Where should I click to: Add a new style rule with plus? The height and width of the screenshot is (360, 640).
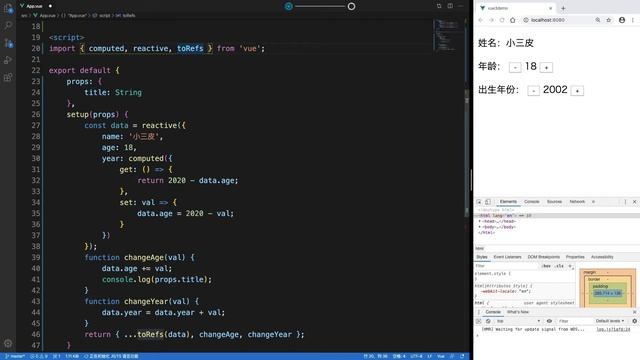(570, 266)
